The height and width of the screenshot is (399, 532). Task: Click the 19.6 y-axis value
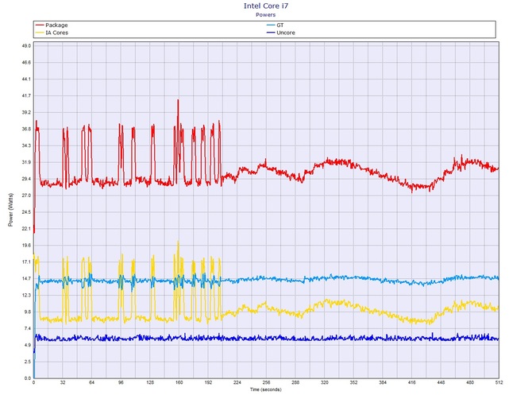[27, 246]
